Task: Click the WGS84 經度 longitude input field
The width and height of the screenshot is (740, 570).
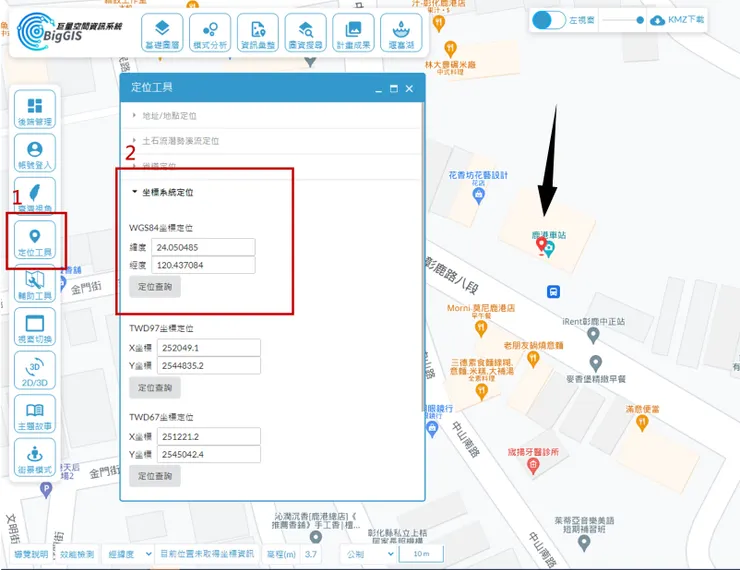Action: coord(203,265)
